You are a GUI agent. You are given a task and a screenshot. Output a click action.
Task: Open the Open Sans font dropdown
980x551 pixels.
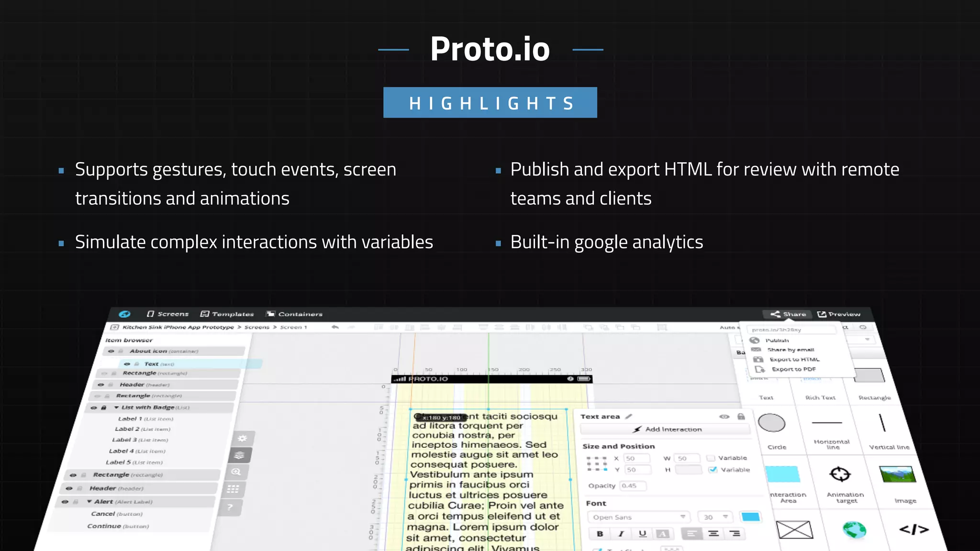pos(638,517)
